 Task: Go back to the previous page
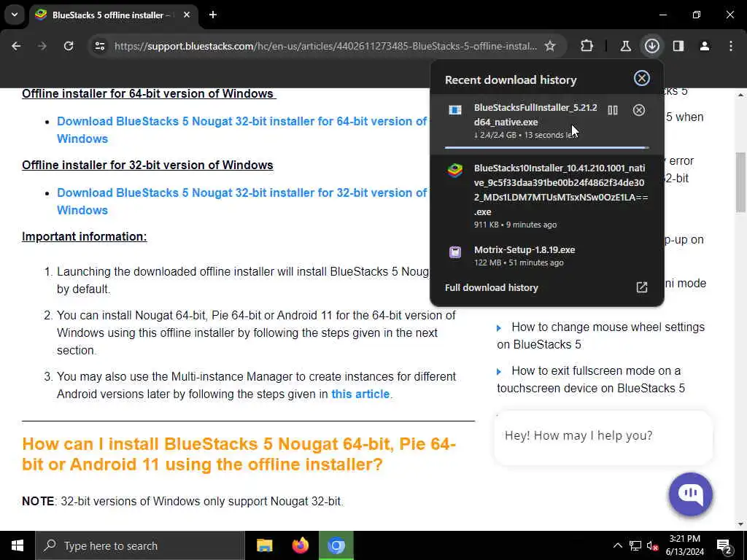pyautogui.click(x=16, y=46)
